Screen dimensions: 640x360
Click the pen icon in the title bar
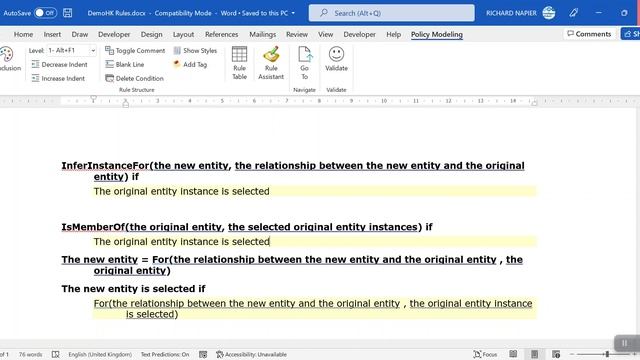point(573,13)
